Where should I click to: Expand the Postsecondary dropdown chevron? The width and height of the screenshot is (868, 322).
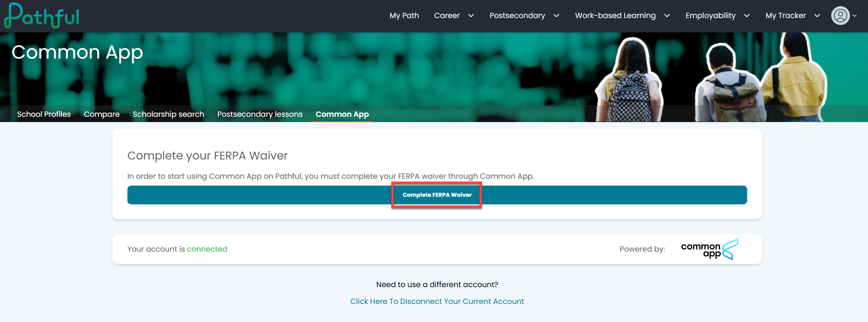[x=556, y=16]
